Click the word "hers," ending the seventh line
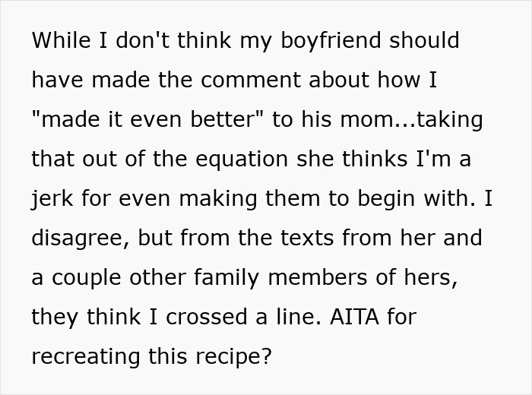 click(434, 277)
